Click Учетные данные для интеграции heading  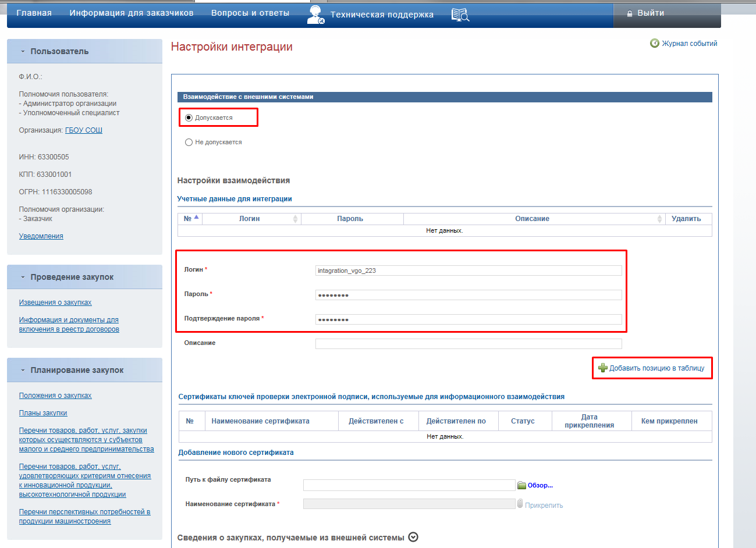(235, 199)
